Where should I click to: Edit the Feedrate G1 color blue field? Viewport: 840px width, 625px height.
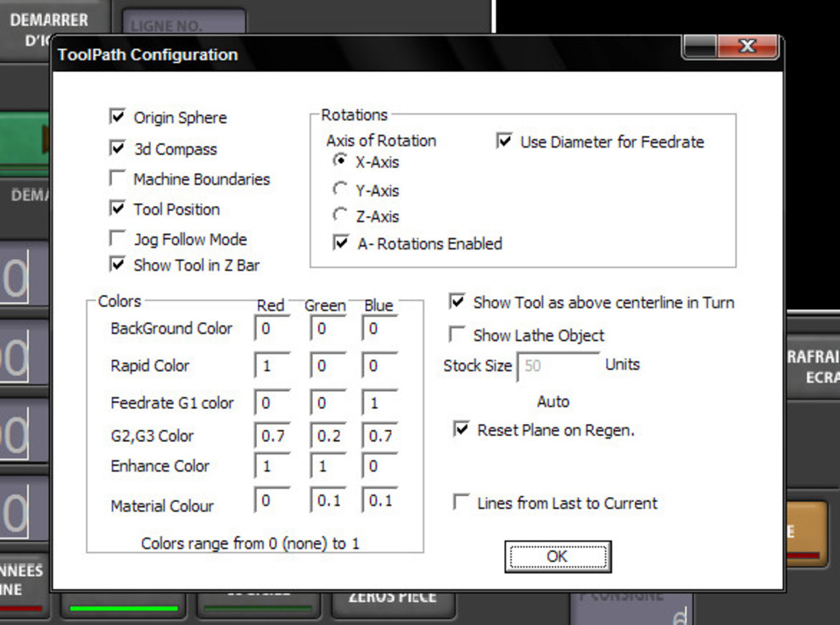[x=379, y=404]
